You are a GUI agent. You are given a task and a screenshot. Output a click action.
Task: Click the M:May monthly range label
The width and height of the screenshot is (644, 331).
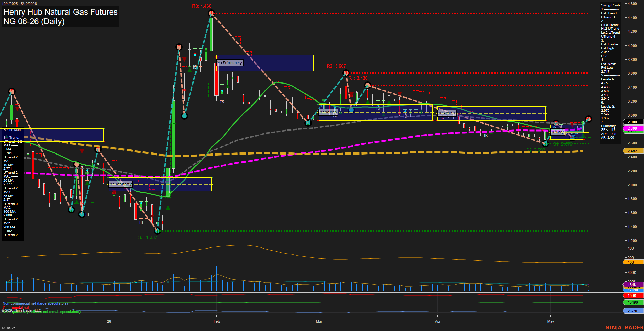pyautogui.click(x=557, y=132)
